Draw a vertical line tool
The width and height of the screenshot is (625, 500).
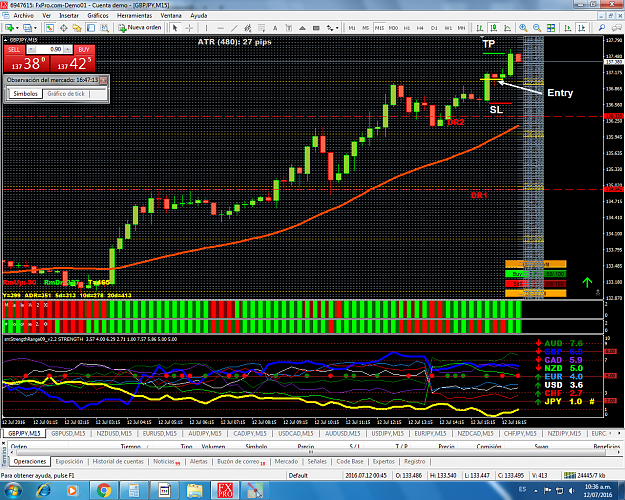pos(206,28)
